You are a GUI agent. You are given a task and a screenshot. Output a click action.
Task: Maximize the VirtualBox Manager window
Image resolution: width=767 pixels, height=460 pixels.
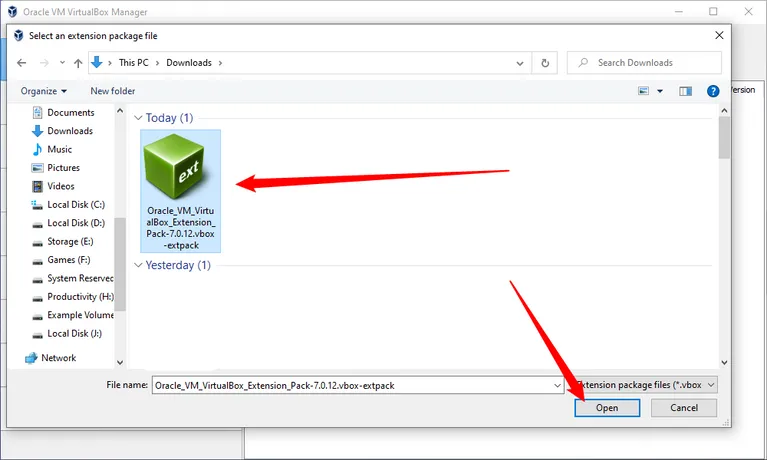coord(713,11)
